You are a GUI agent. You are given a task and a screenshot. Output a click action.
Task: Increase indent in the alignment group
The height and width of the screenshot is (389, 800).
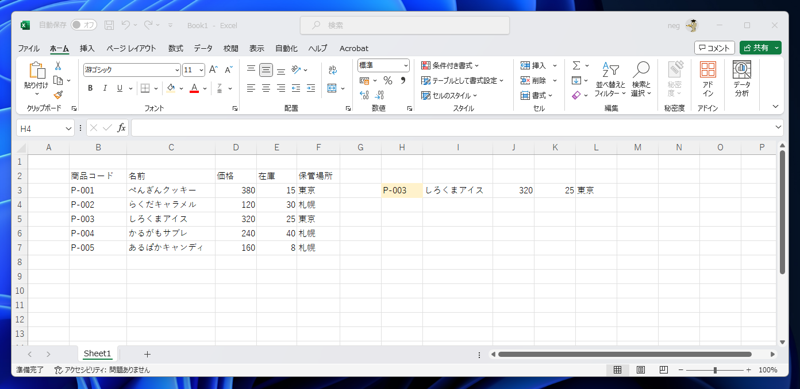311,88
